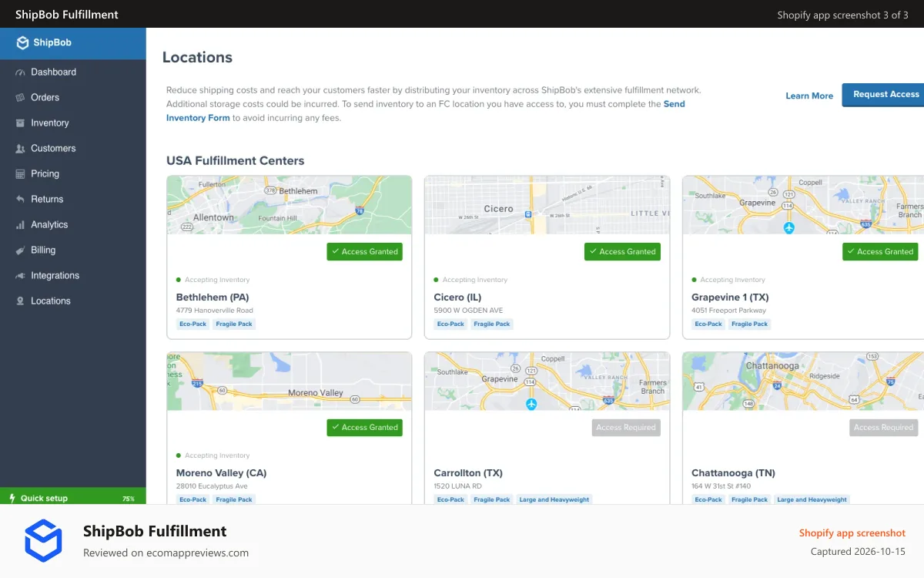Screen dimensions: 924x578
Task: Click the Customers people icon
Action: coord(20,149)
